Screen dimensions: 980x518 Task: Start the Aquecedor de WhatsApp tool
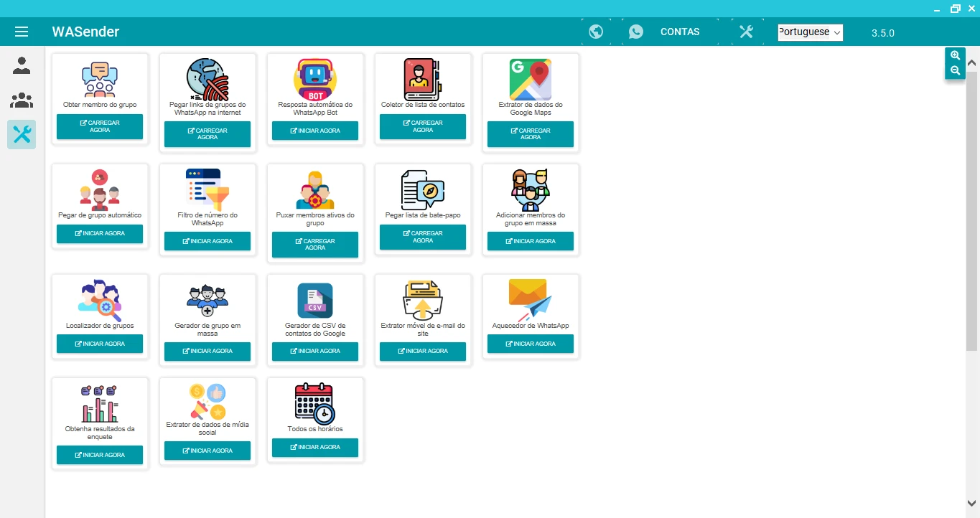point(531,344)
